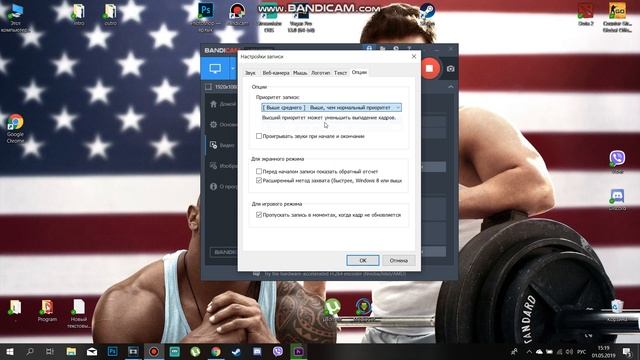
Task: Confirm settings with the OK button
Action: (x=363, y=260)
